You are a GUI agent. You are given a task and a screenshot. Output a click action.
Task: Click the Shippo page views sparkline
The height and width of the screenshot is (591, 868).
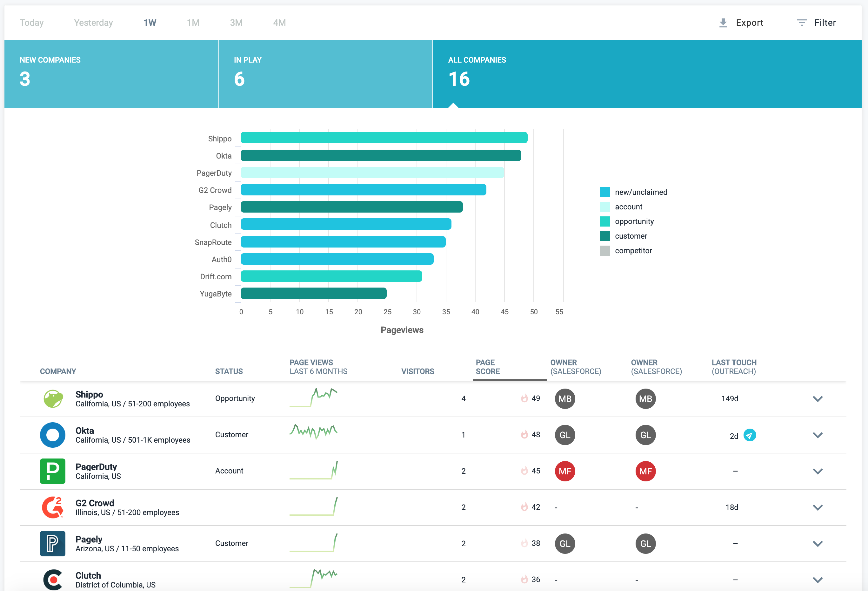(313, 398)
